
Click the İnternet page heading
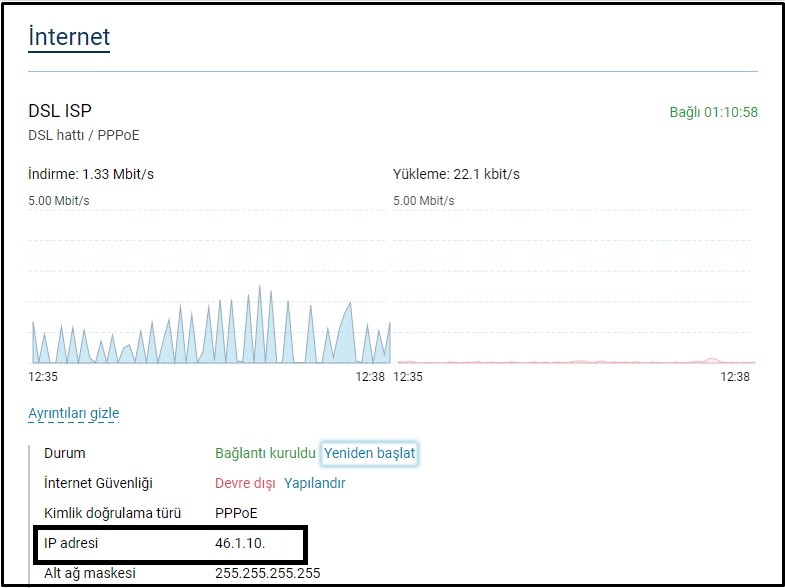point(69,38)
